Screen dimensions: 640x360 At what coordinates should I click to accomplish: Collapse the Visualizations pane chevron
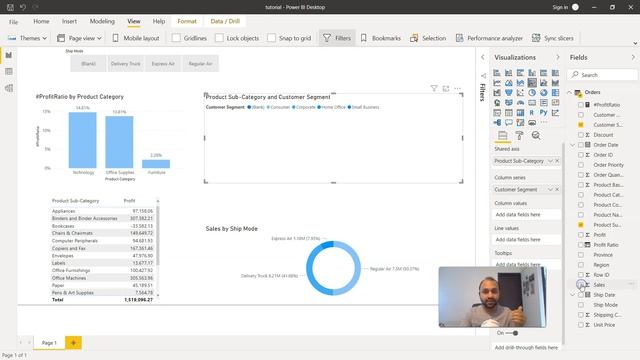click(x=558, y=57)
